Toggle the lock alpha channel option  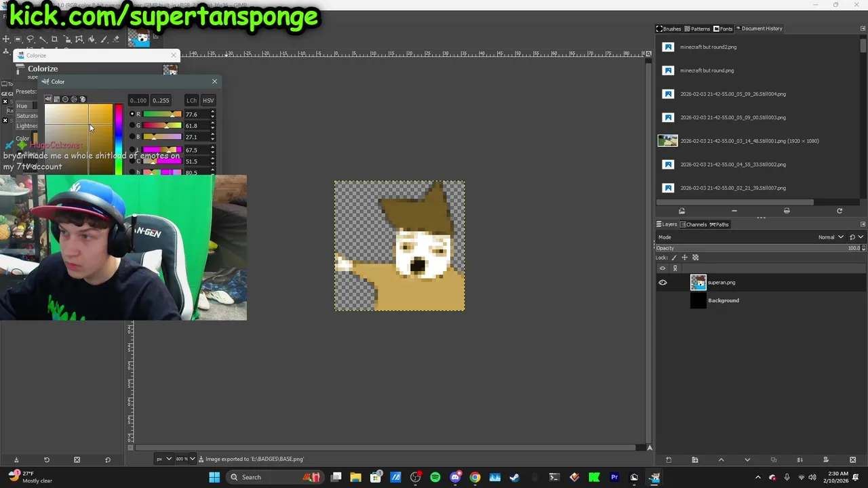[x=695, y=258]
